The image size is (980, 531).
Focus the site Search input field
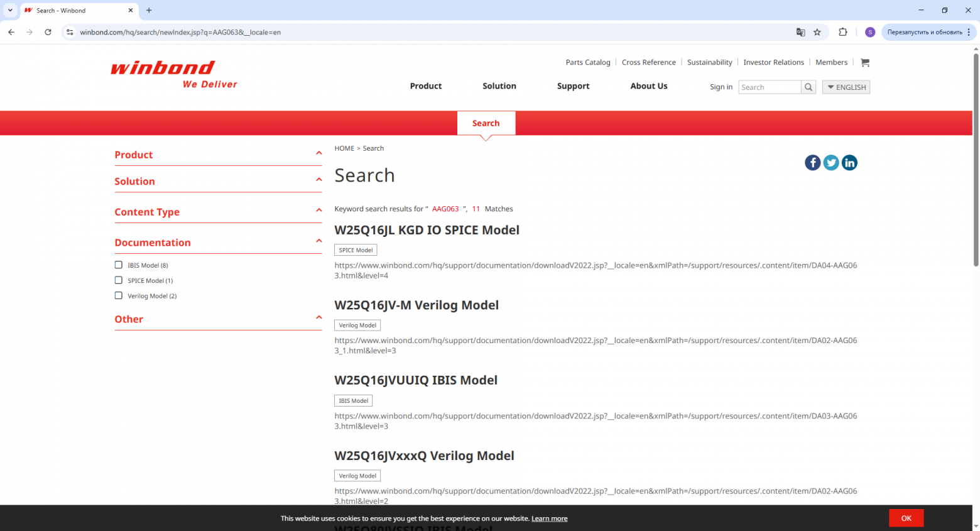(x=770, y=87)
